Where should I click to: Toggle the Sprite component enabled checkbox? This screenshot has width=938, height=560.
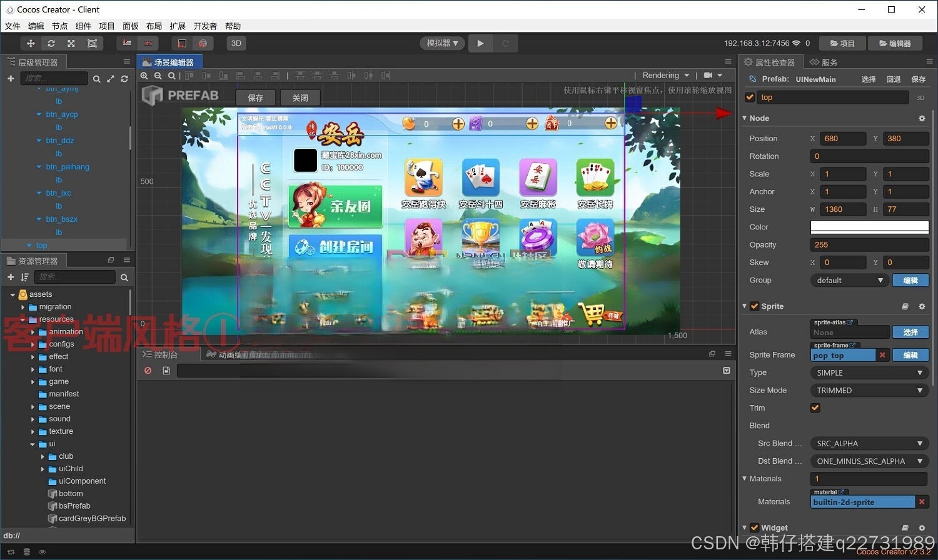tap(754, 306)
